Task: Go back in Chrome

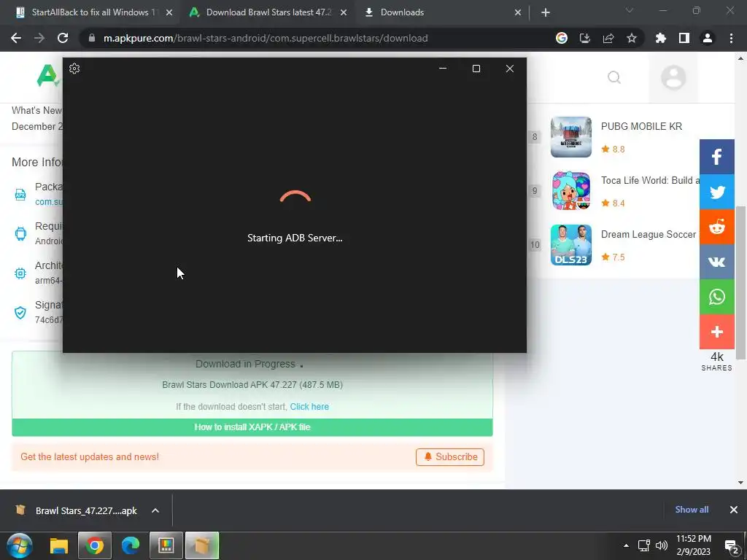Action: point(16,38)
